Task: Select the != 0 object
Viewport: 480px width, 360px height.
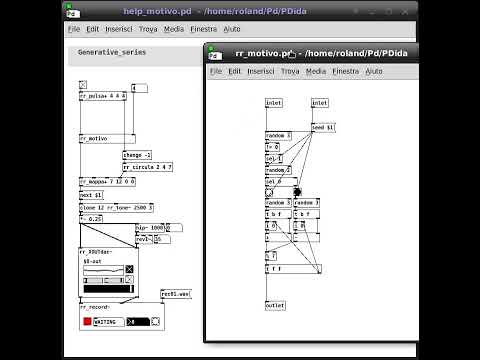Action: [x=272, y=147]
